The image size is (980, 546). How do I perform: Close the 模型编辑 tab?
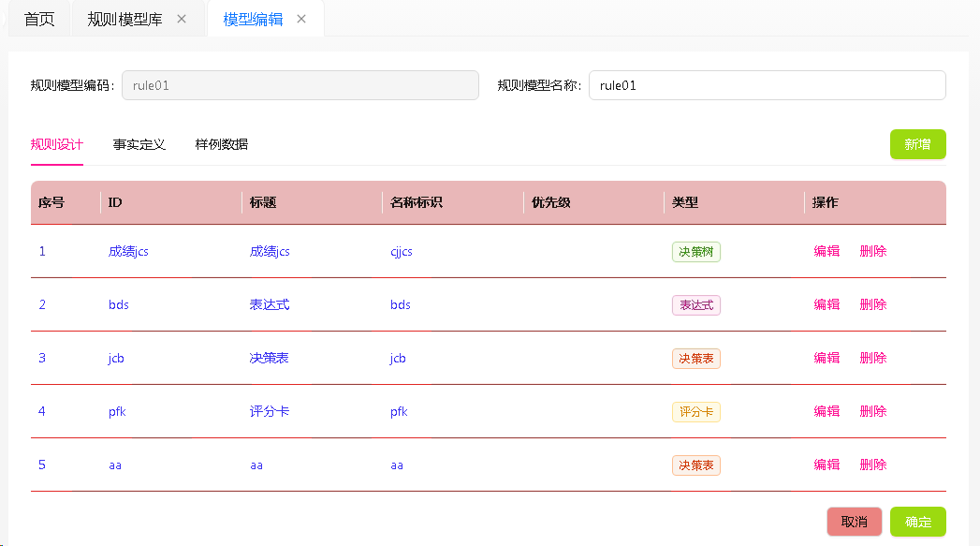click(301, 19)
